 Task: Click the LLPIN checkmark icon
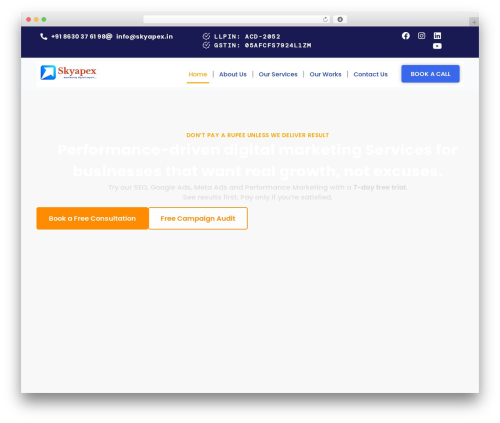(206, 36)
